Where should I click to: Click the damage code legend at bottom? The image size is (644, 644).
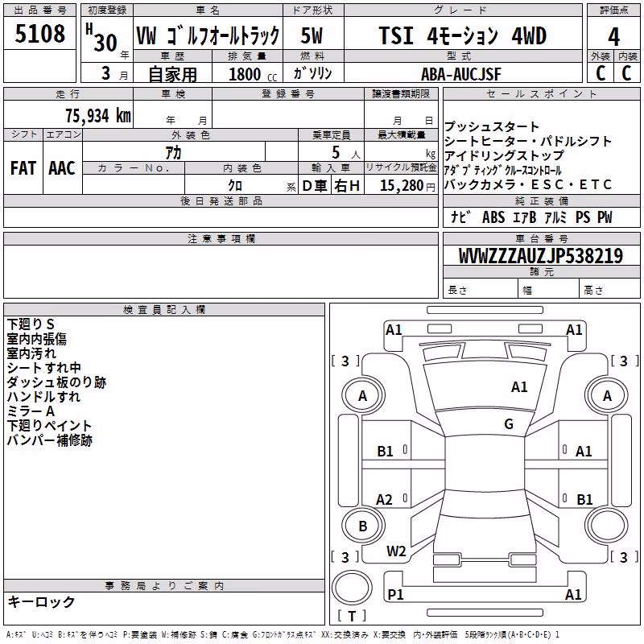click(x=283, y=635)
